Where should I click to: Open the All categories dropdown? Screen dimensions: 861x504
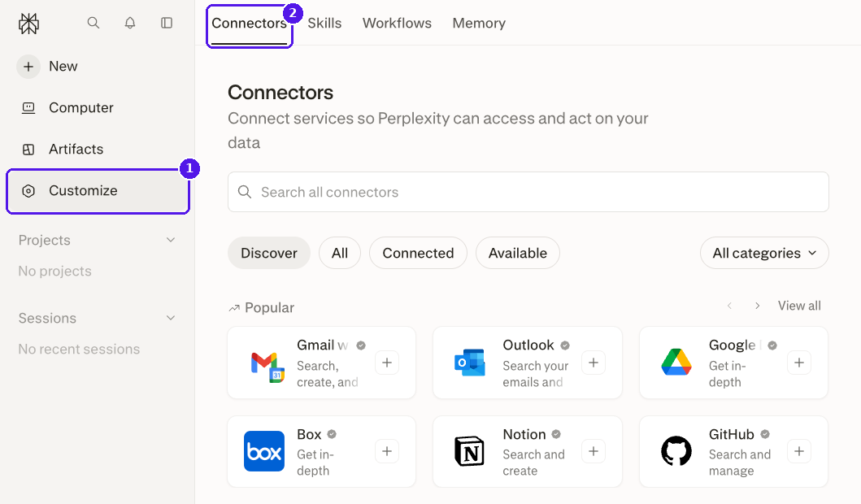point(764,253)
